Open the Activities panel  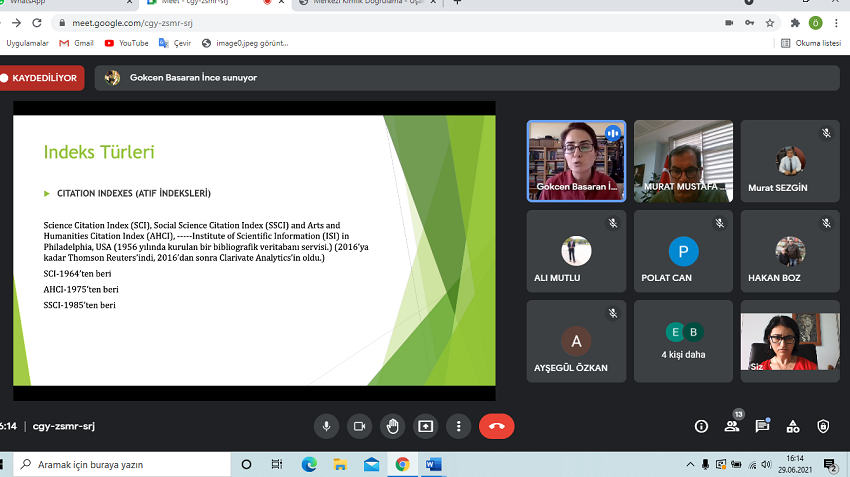point(793,426)
